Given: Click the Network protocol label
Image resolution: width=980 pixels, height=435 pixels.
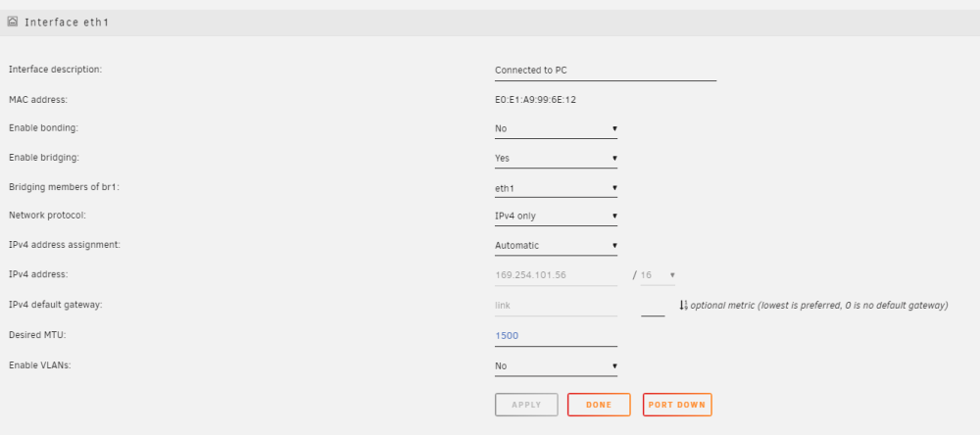Looking at the screenshot, I should click(47, 215).
